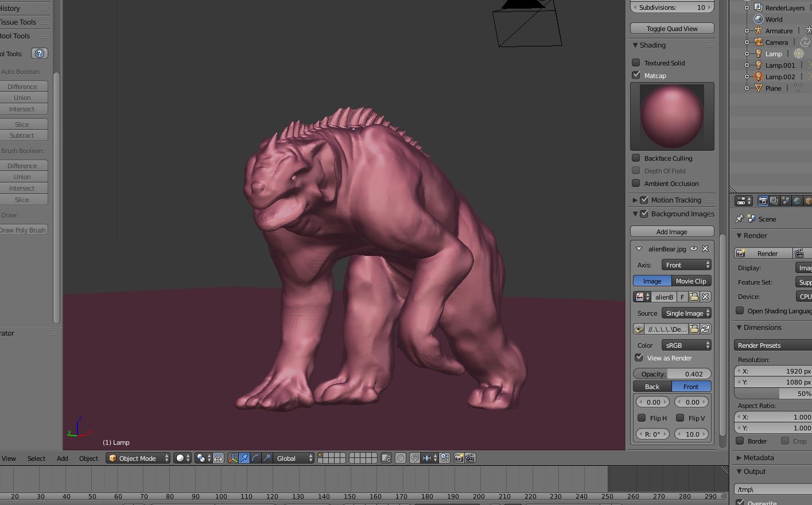Screen dimensions: 812x505
Task: Click the Draw Poly Brush button
Action: coord(23,230)
